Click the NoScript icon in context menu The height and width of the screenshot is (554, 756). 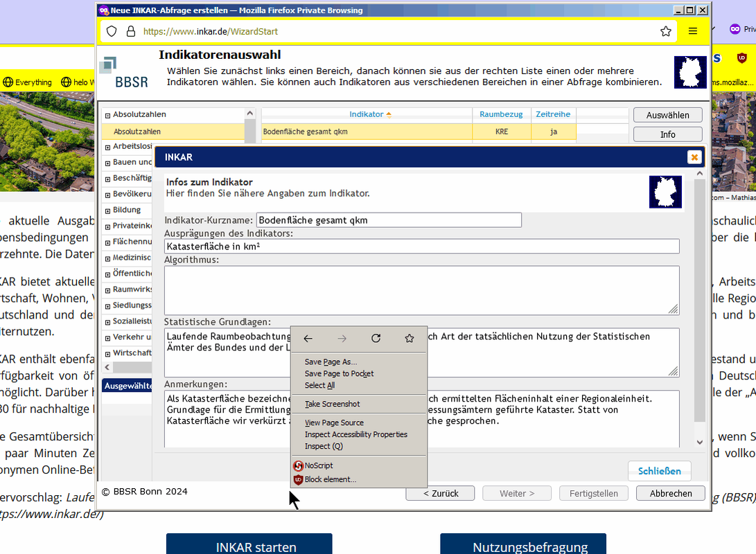pyautogui.click(x=298, y=466)
